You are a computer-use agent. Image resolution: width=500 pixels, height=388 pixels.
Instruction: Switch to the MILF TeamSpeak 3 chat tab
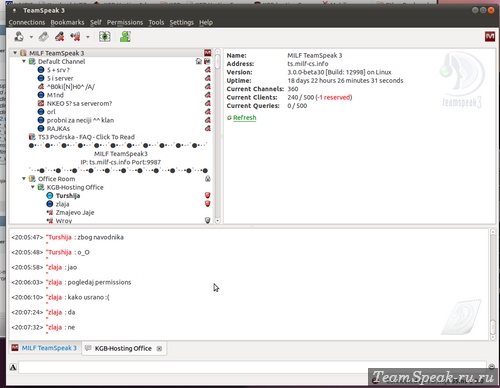pyautogui.click(x=44, y=348)
